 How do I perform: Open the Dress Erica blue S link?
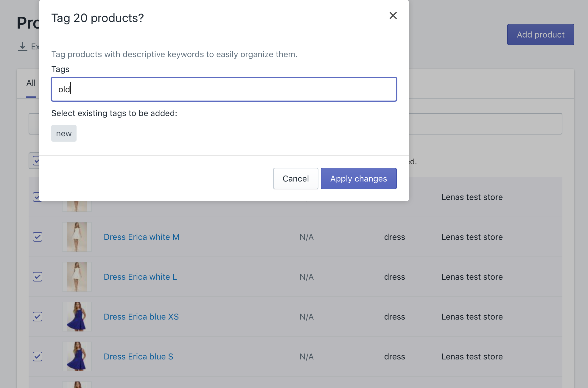pos(138,356)
